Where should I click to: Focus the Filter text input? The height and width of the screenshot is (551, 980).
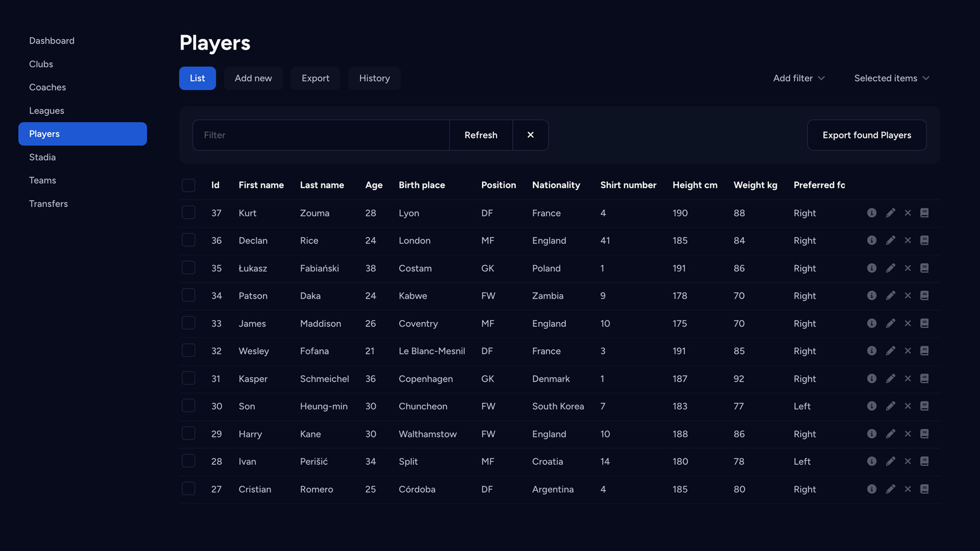click(x=321, y=135)
